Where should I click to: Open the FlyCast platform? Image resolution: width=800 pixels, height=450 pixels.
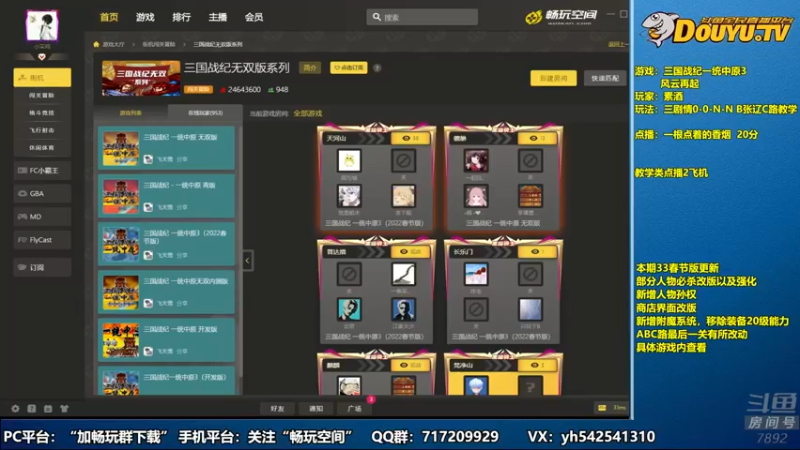42,240
